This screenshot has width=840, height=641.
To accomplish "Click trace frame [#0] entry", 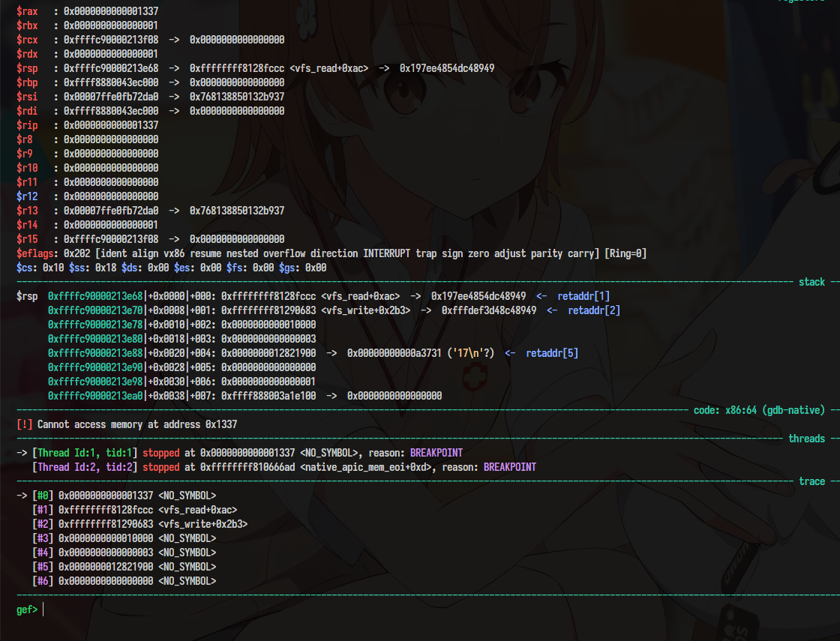I will point(124,496).
